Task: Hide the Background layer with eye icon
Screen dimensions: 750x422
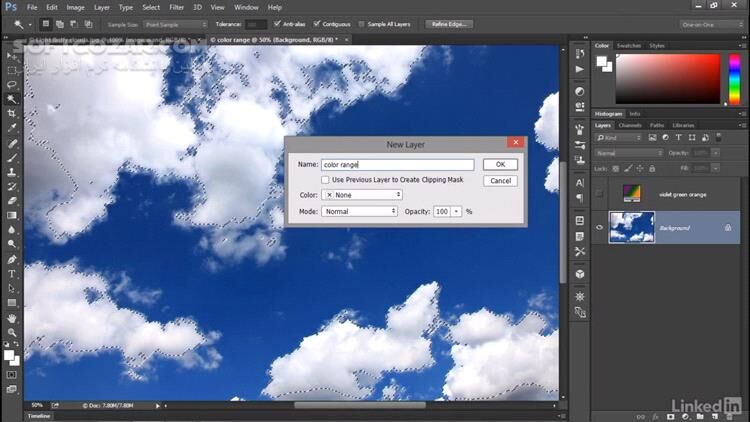Action: pyautogui.click(x=600, y=228)
